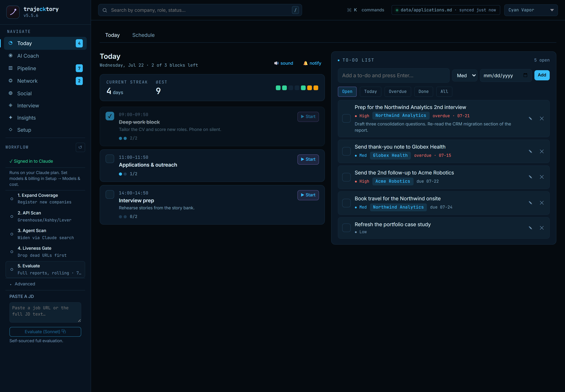565x392 pixels.
Task: Delete the Book travel to-do
Action: [x=542, y=203]
